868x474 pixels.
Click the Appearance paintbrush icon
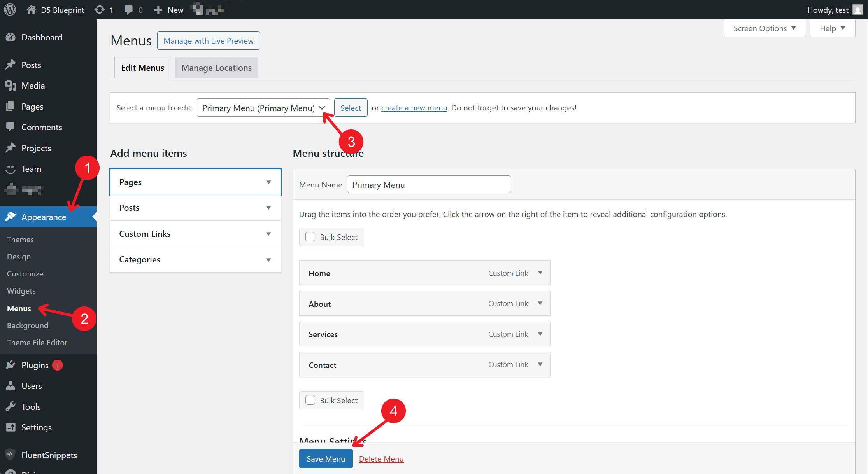tap(11, 217)
